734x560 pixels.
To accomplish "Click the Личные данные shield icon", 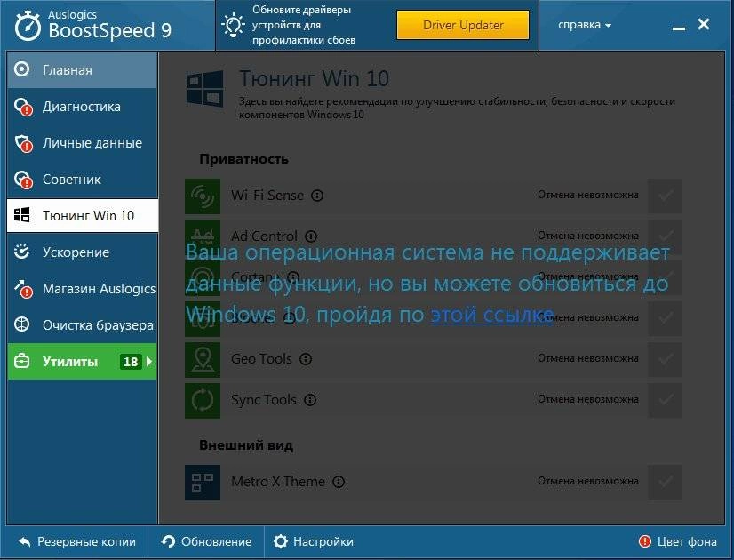I will [x=23, y=143].
